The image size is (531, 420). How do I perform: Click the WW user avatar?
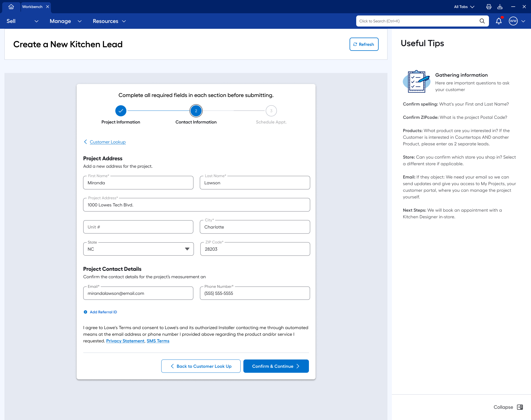513,21
